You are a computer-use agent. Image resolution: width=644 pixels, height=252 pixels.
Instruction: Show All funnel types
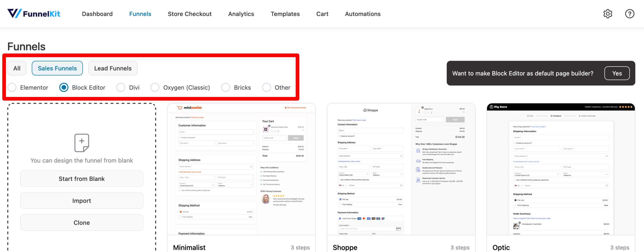(17, 68)
